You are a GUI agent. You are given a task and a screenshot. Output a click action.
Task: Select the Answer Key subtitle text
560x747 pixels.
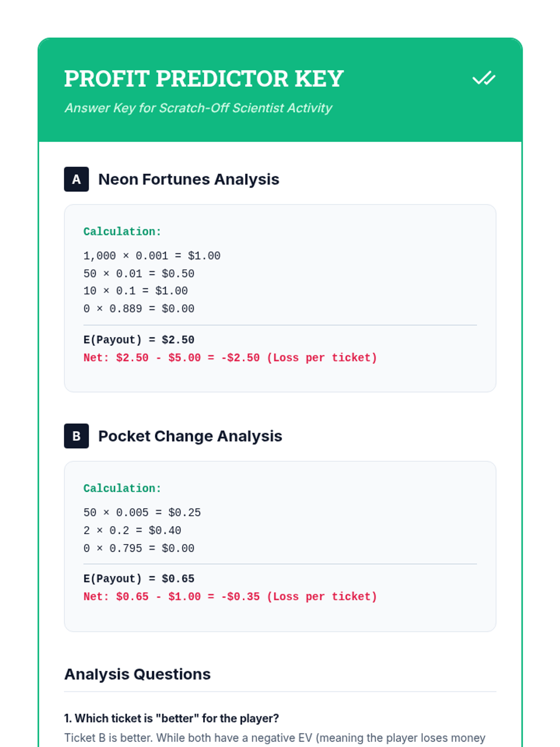pos(198,108)
